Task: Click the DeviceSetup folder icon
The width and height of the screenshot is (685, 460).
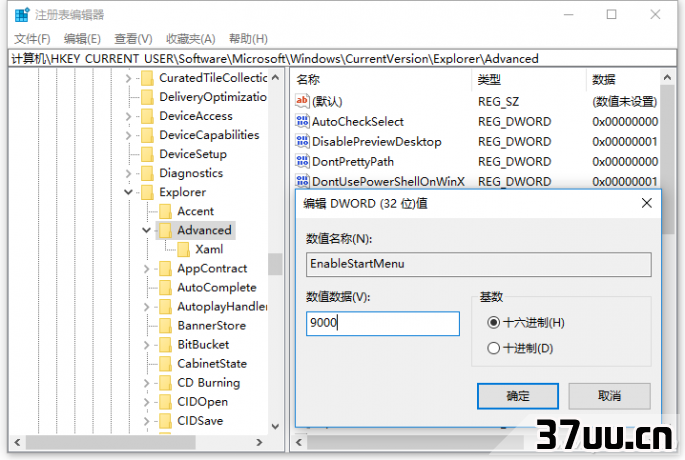Action: (148, 154)
